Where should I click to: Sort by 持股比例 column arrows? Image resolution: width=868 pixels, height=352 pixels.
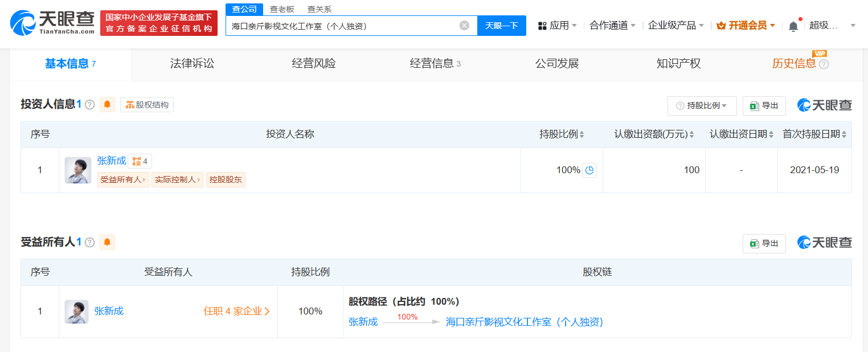coord(582,135)
